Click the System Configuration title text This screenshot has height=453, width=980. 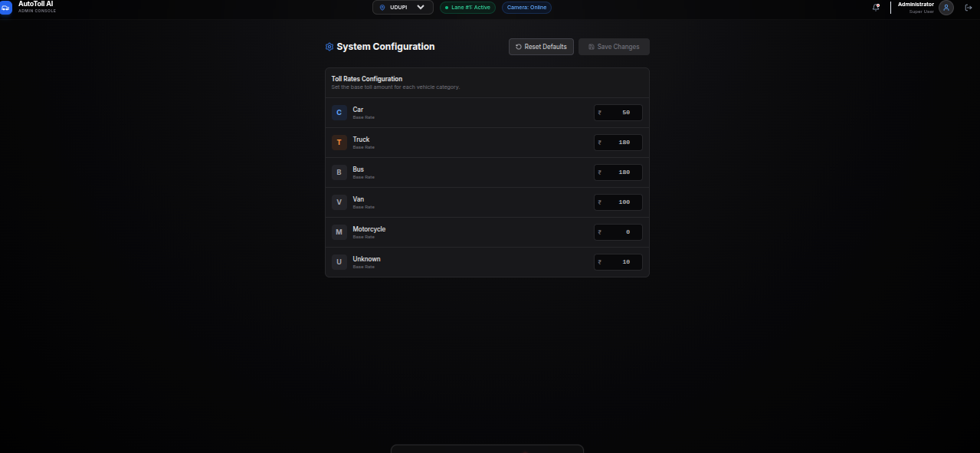coord(385,47)
